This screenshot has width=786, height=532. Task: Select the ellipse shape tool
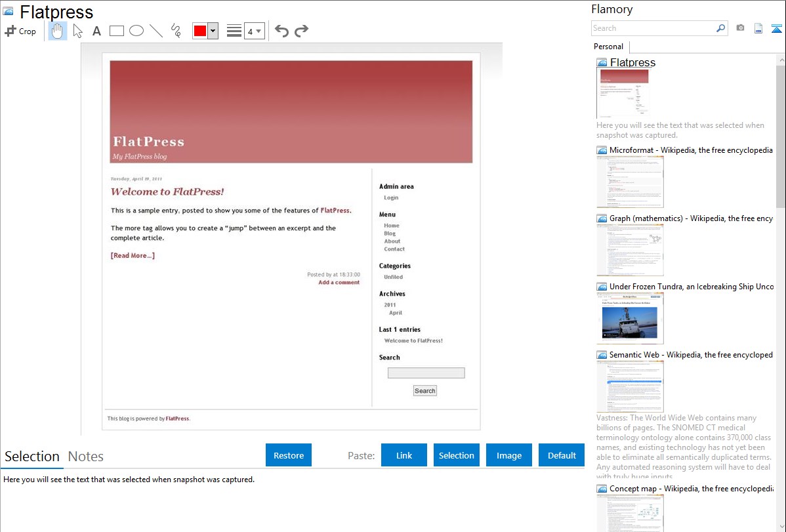(x=136, y=31)
